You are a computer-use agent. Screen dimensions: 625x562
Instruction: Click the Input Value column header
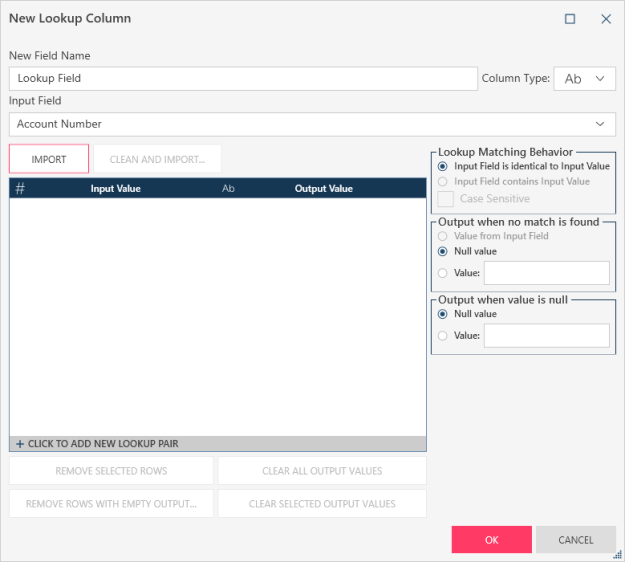(x=116, y=189)
